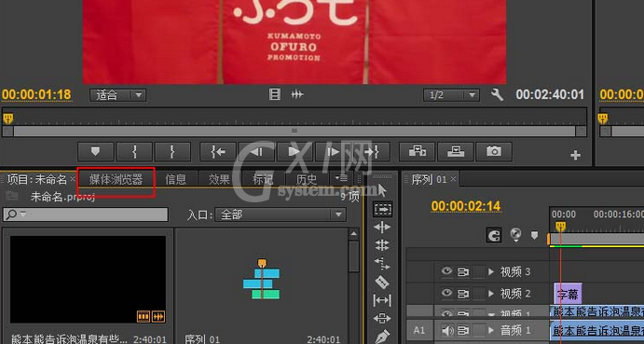Step back one frame

click(x=256, y=152)
